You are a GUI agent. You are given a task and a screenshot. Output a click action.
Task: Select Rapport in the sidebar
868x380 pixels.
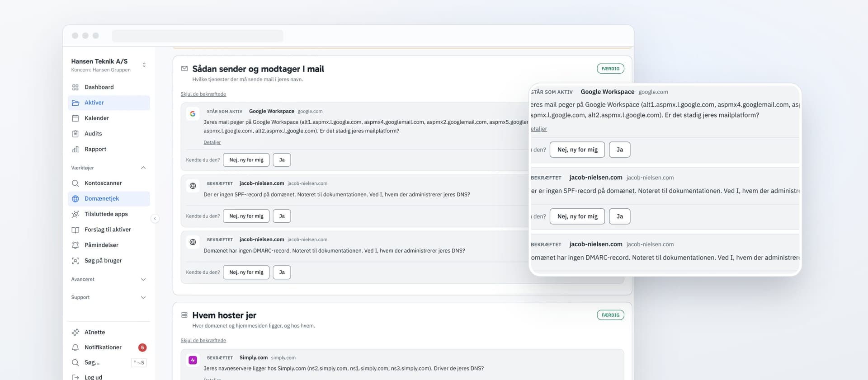(108, 149)
